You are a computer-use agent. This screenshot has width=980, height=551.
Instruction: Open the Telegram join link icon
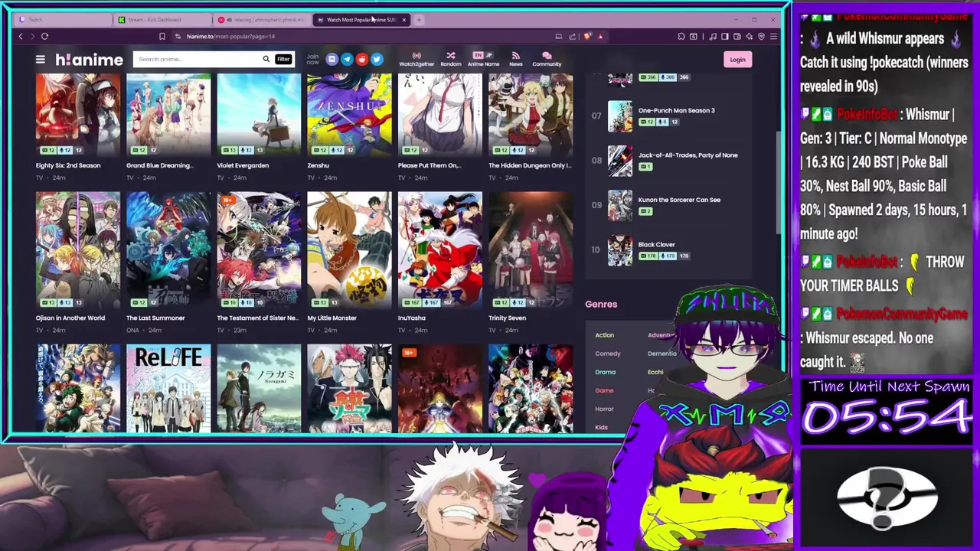tap(347, 59)
